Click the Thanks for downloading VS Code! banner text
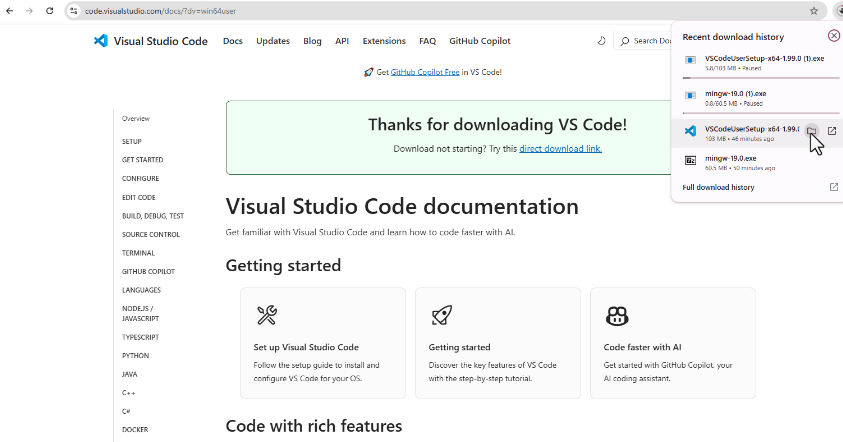This screenshot has width=843, height=442. coord(497,125)
